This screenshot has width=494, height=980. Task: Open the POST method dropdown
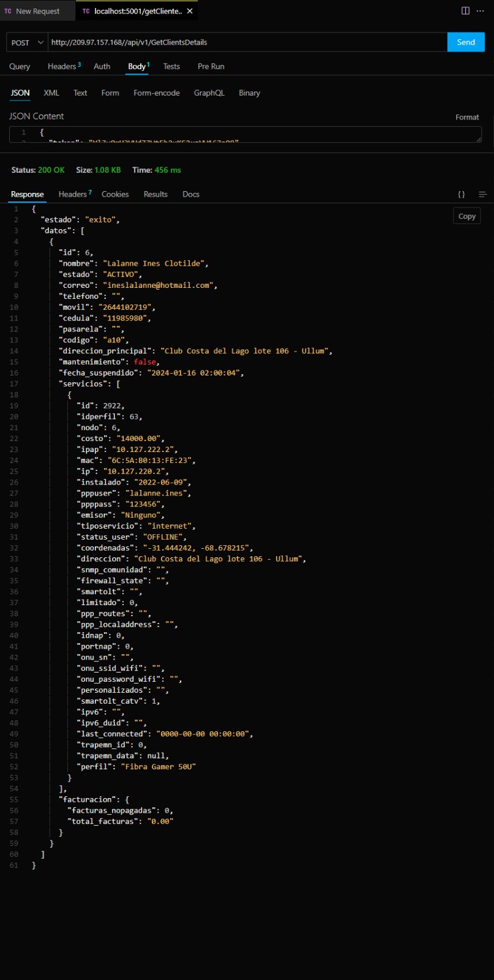click(27, 42)
